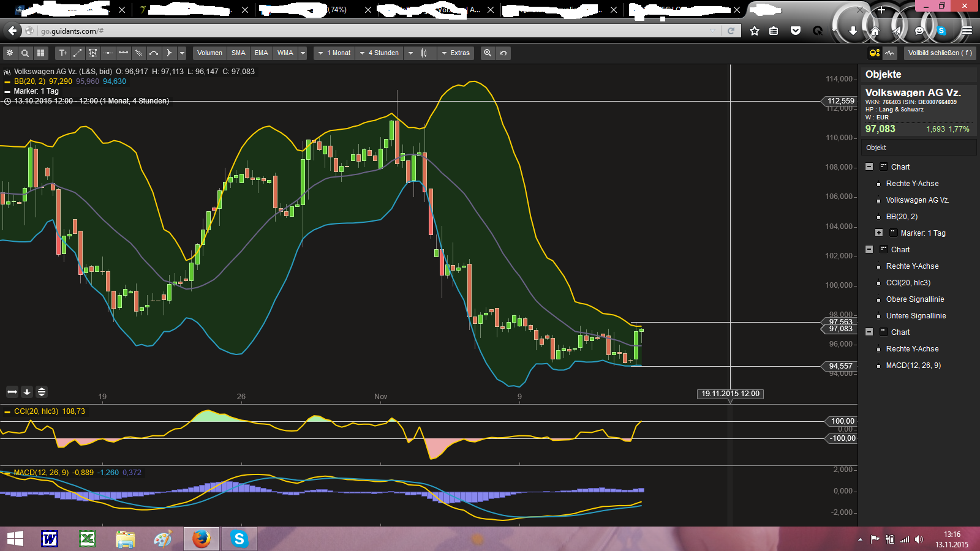Image resolution: width=980 pixels, height=551 pixels.
Task: Click Vollbild schließen button
Action: pyautogui.click(x=940, y=53)
